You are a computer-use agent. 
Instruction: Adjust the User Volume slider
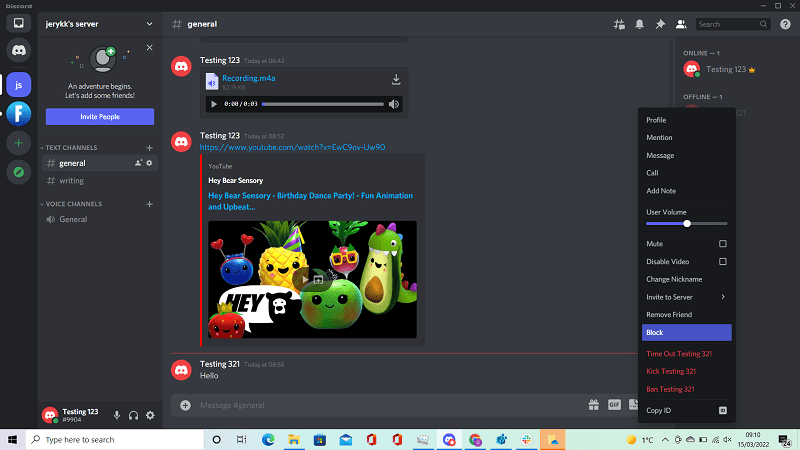coord(687,224)
